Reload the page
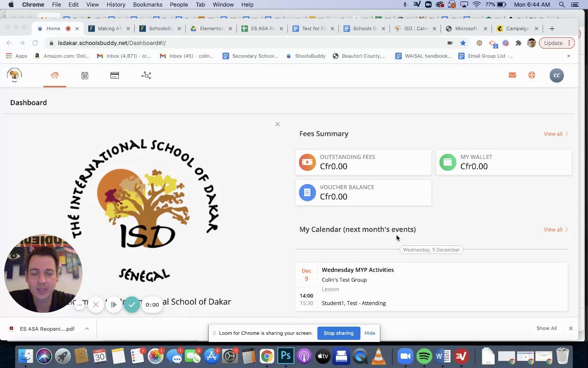Viewport: 588px width, 368px height. pyautogui.click(x=35, y=43)
